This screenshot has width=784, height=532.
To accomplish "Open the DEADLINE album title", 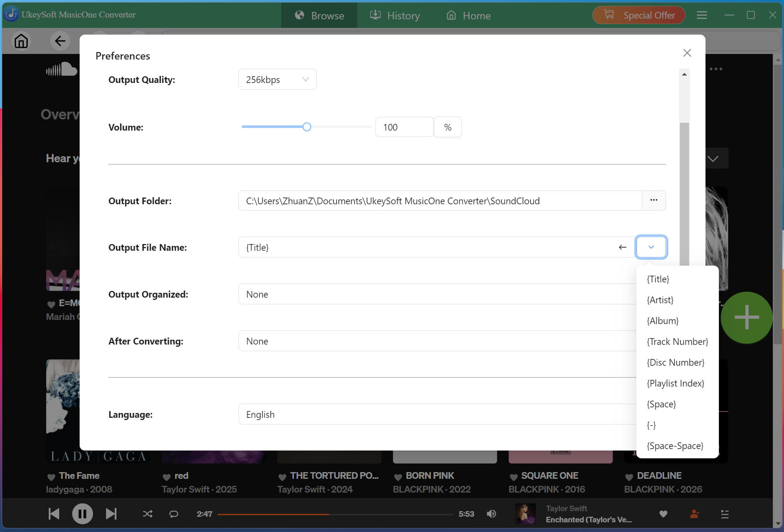I will [659, 475].
